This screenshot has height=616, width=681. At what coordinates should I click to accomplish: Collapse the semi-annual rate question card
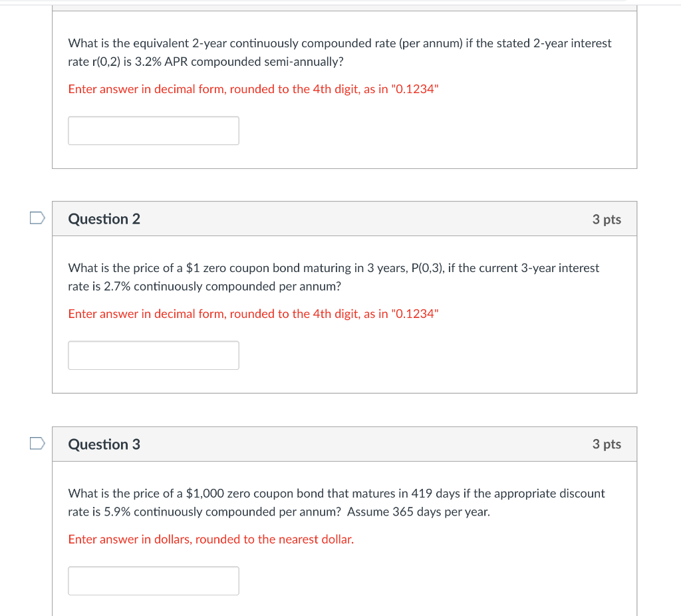pyautogui.click(x=344, y=5)
